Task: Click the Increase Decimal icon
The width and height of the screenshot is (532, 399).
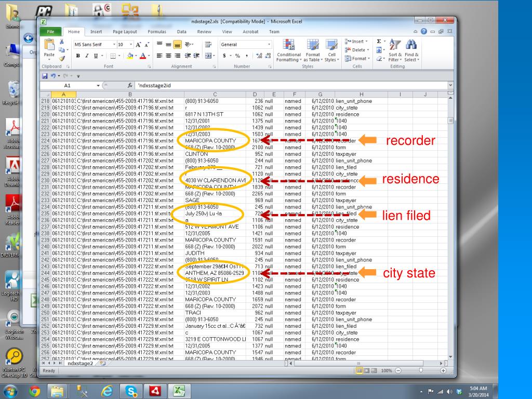Action: click(x=259, y=56)
